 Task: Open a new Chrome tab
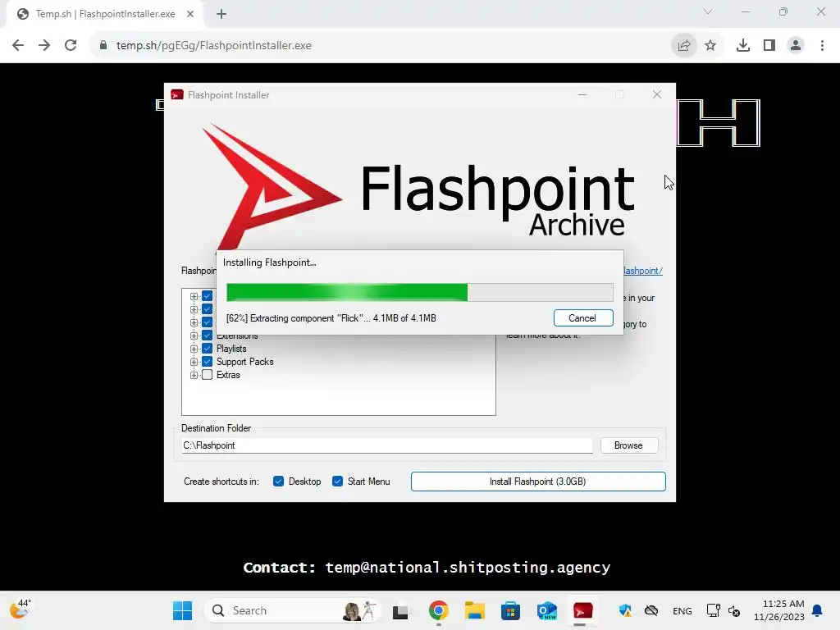click(221, 14)
